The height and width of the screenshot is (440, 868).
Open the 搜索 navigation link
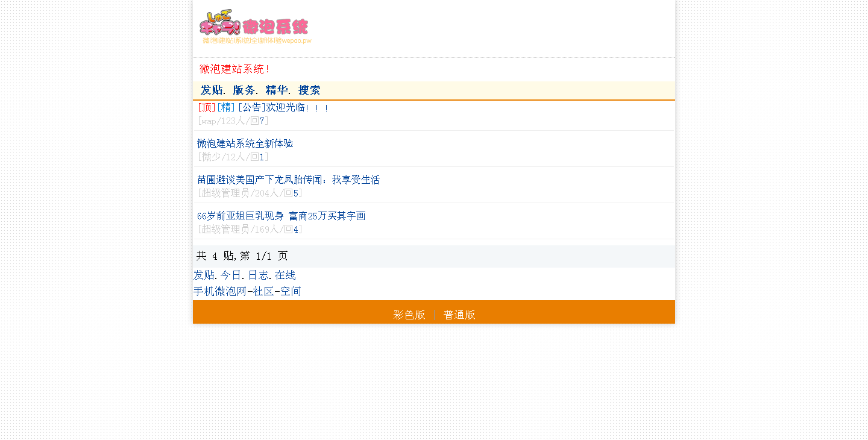(309, 90)
